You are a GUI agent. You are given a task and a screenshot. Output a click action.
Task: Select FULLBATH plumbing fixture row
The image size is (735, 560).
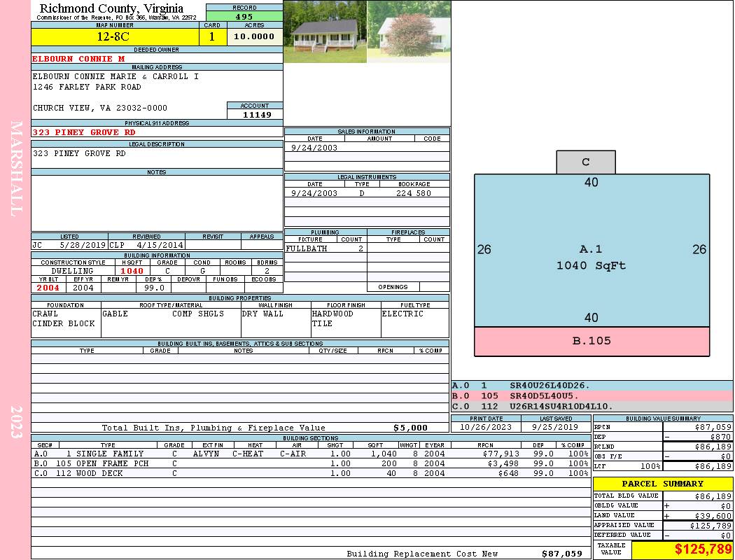[x=325, y=248]
